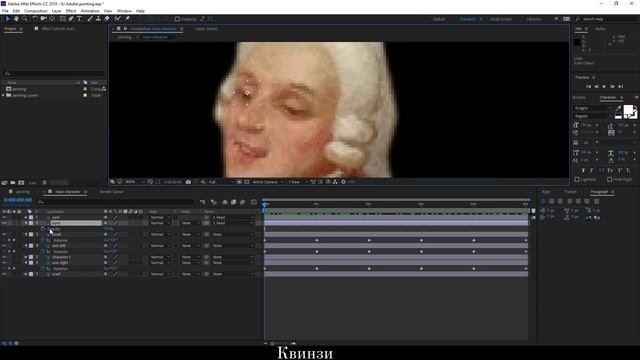The height and width of the screenshot is (360, 640).
Task: Select the Clone Stamp tool
Action: coord(98,19)
